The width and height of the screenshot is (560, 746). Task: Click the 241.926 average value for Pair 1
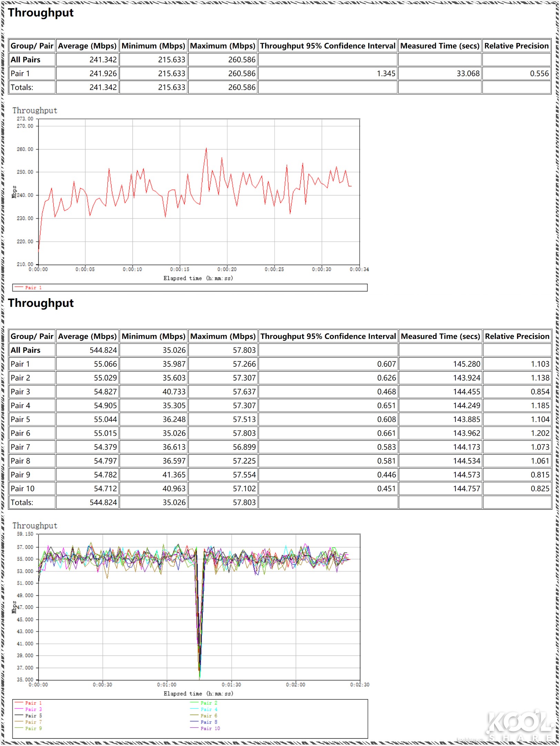(x=103, y=73)
